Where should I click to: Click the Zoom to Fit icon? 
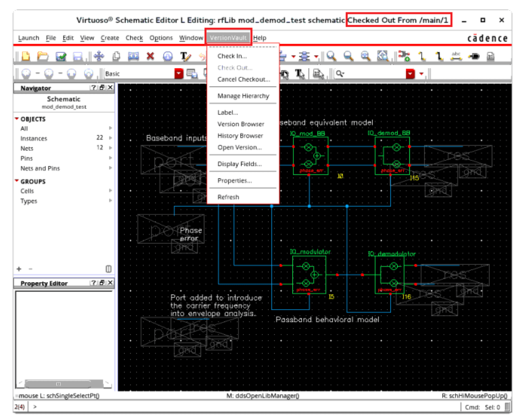pos(382,56)
